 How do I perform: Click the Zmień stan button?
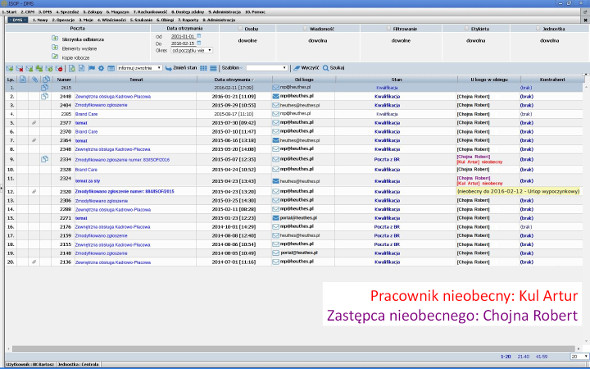pyautogui.click(x=181, y=68)
